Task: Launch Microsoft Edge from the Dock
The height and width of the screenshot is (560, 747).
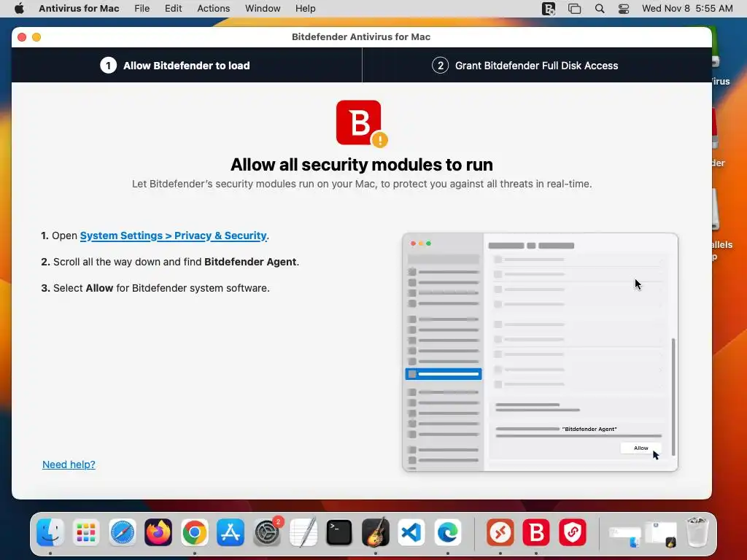Action: [448, 532]
